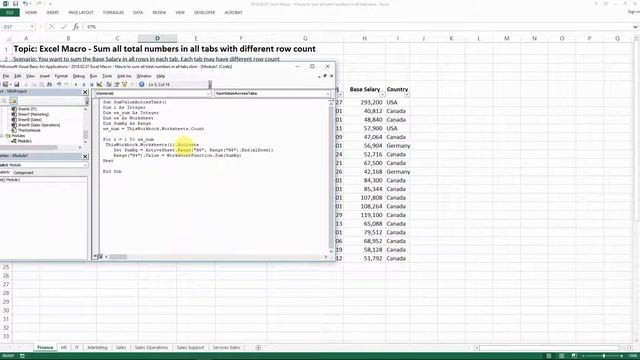Click the Select All corner of the worksheet

(8, 38)
